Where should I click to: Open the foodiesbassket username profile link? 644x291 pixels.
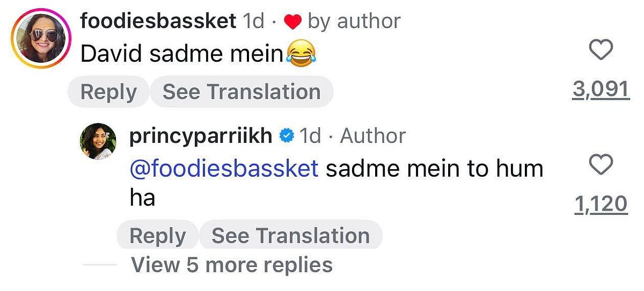pyautogui.click(x=158, y=21)
